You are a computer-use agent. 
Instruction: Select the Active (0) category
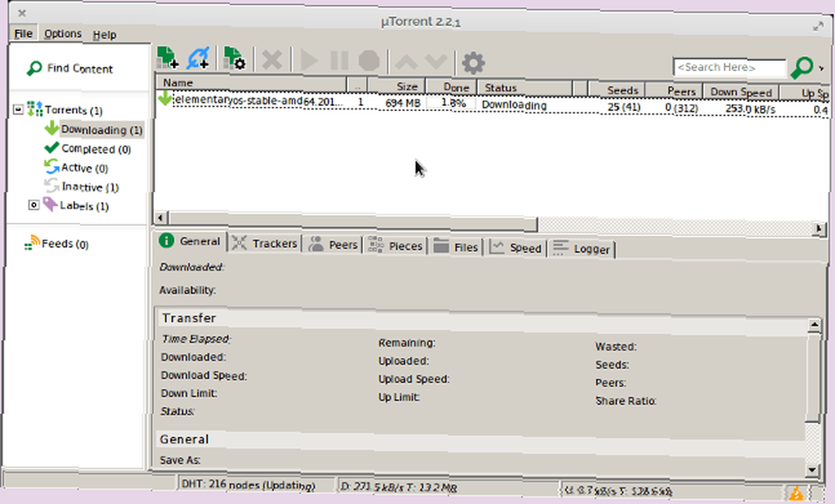point(84,169)
